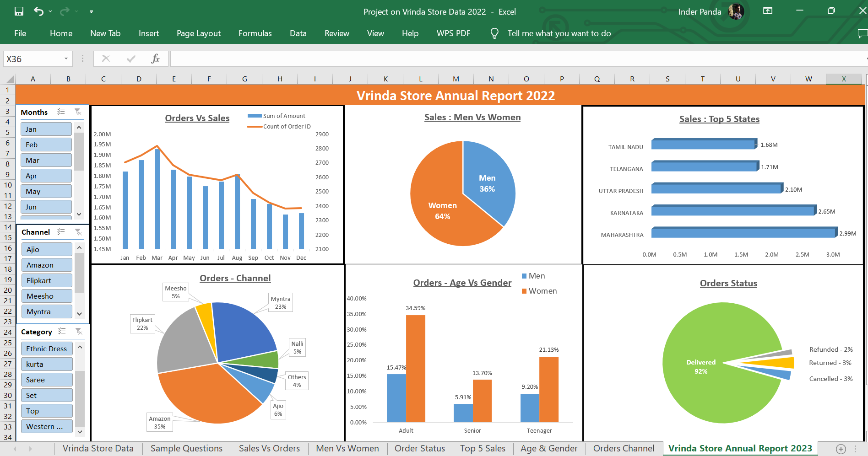
Task: Enable multi-select on the Category slicer
Action: point(61,331)
